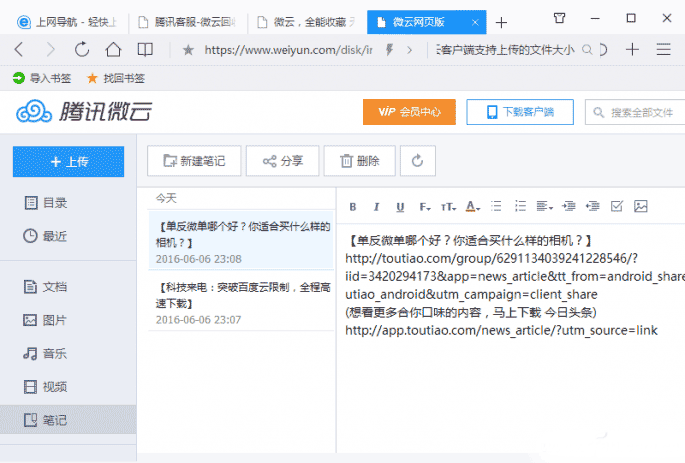Apply italic formatting in note editor
This screenshot has width=685, height=463.
tap(376, 207)
